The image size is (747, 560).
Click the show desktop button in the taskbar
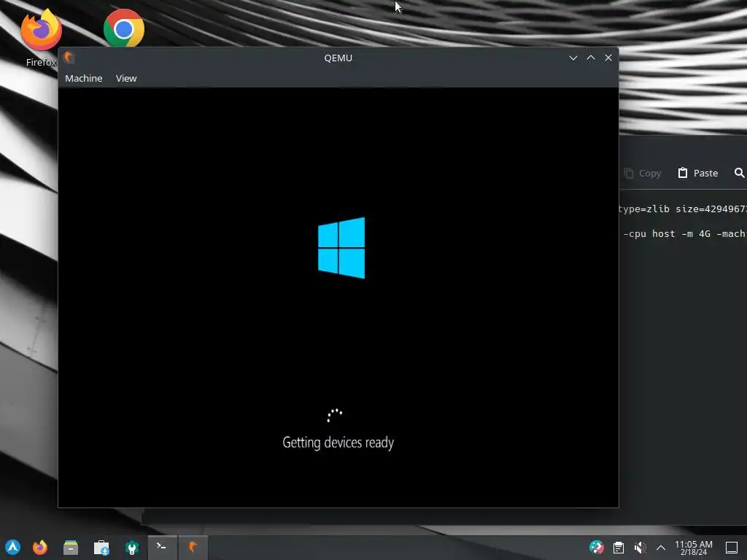point(731,548)
